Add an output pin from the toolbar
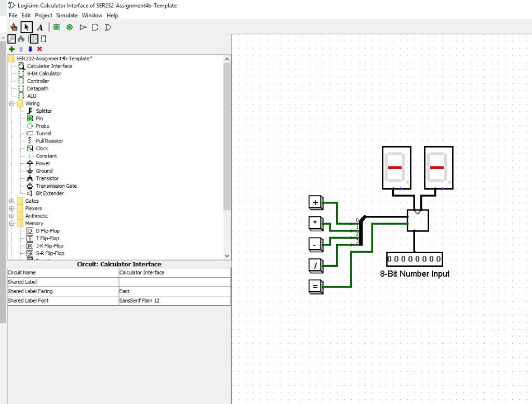 (70, 27)
